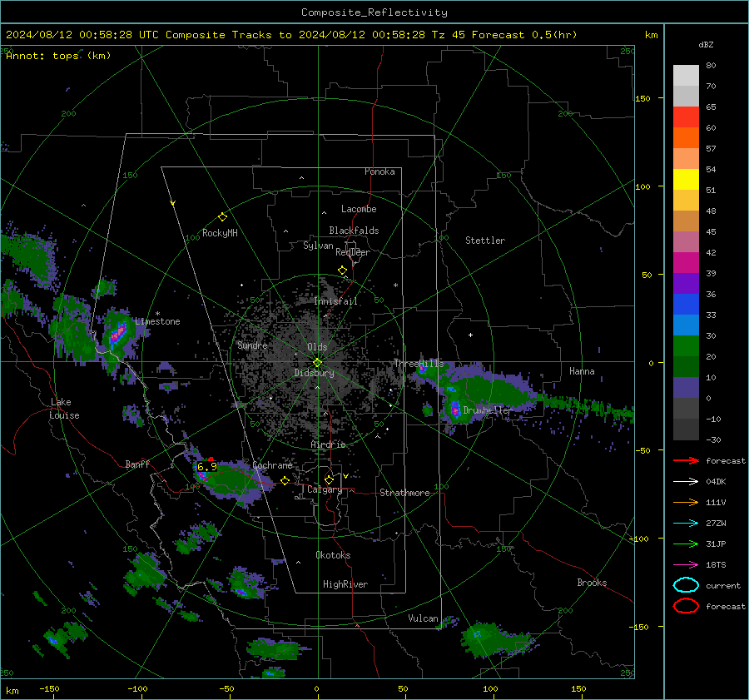Click the yellow radar site marker near Didsbury
This screenshot has height=700, width=749.
coord(318,362)
